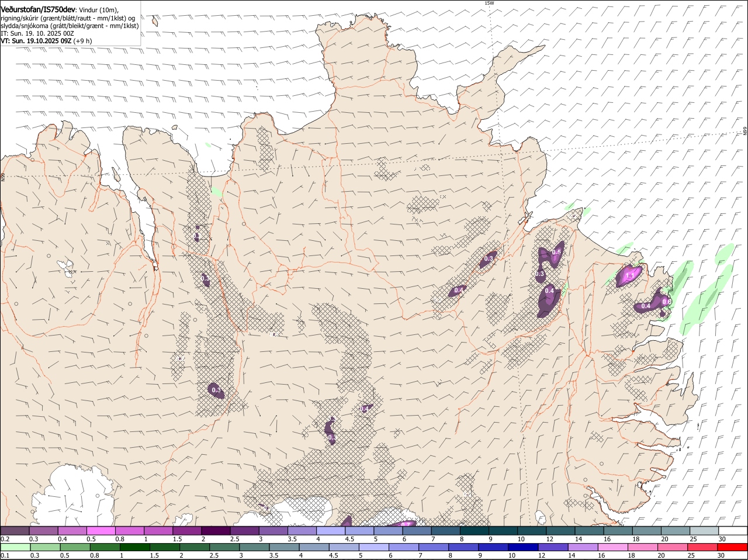Click the pale green 0.1 swatch in the lower scale
The image size is (748, 560).
pyautogui.click(x=15, y=547)
